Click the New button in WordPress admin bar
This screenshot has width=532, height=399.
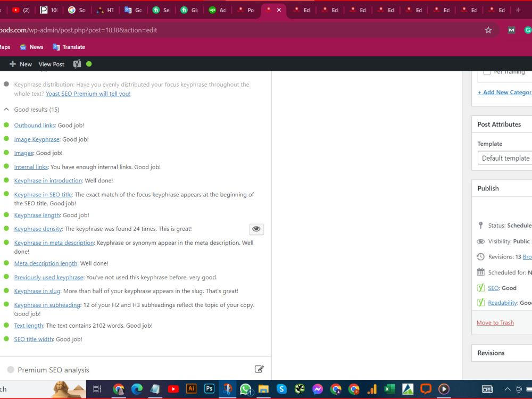click(21, 64)
